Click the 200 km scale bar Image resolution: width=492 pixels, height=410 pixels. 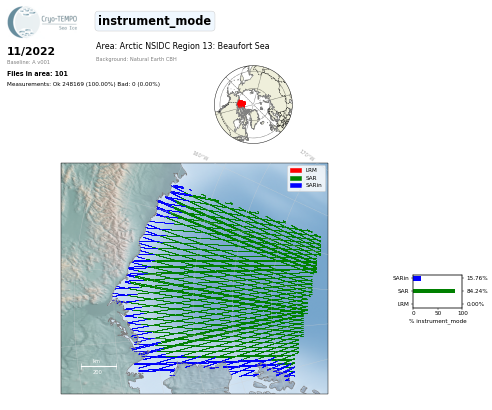point(99,367)
